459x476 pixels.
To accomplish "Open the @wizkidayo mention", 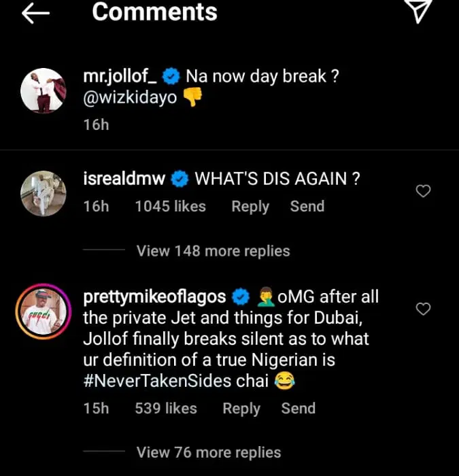I will coord(130,98).
